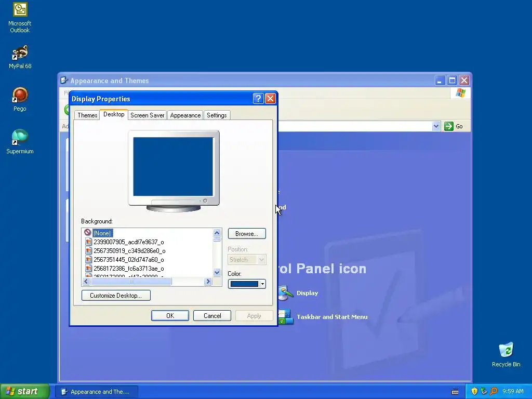Select the (None) background entry
Viewport: 532px width, 399px height.
(x=102, y=233)
